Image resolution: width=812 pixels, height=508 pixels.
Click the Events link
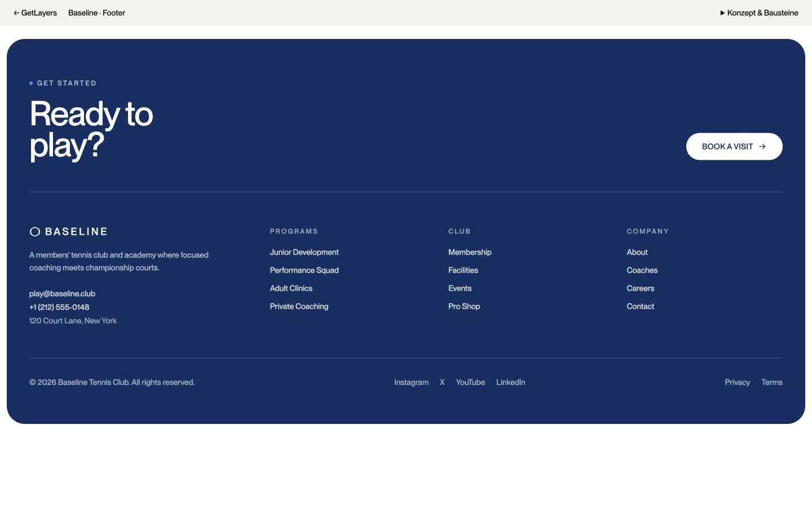click(x=460, y=288)
